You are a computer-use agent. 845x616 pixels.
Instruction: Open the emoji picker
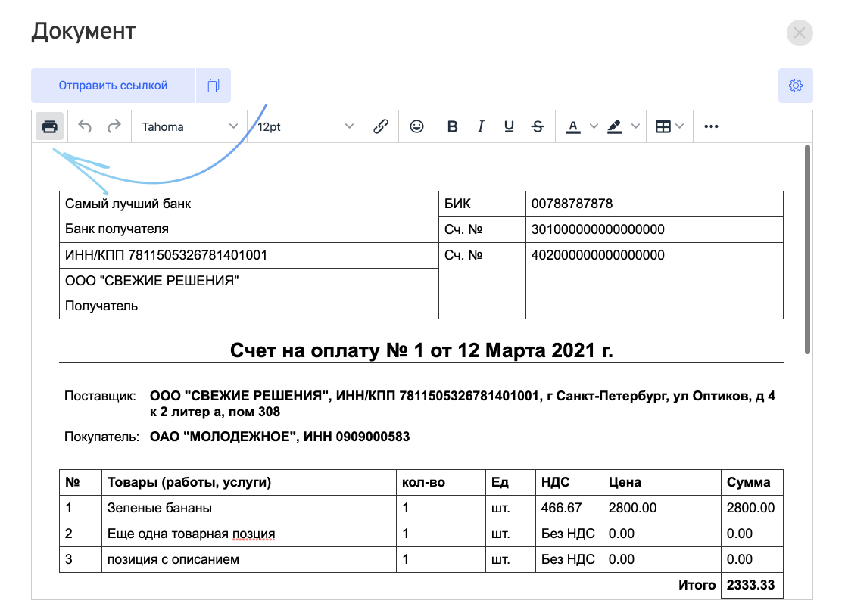[x=416, y=126]
